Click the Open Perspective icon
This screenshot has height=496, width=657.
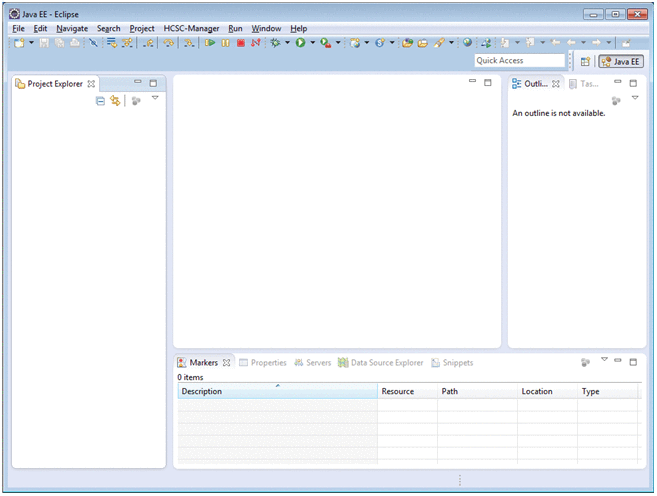(585, 62)
